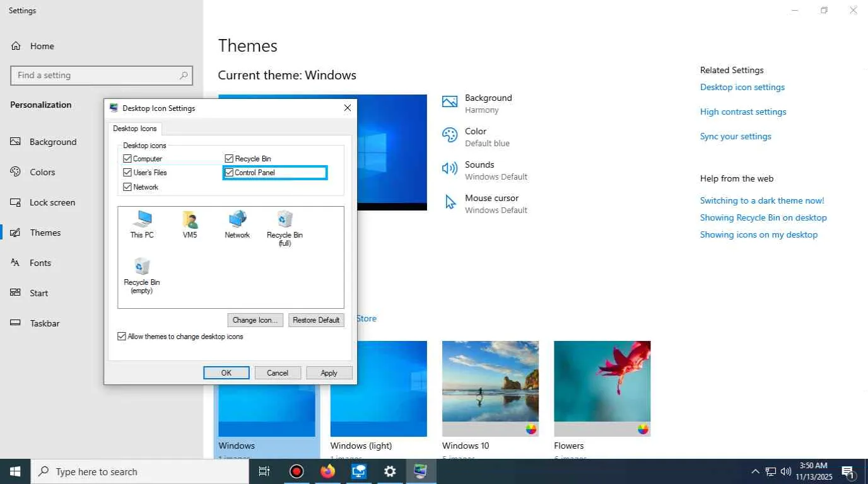This screenshot has height=484, width=868.
Task: Click the taskbar Type here to search box
Action: click(x=140, y=471)
